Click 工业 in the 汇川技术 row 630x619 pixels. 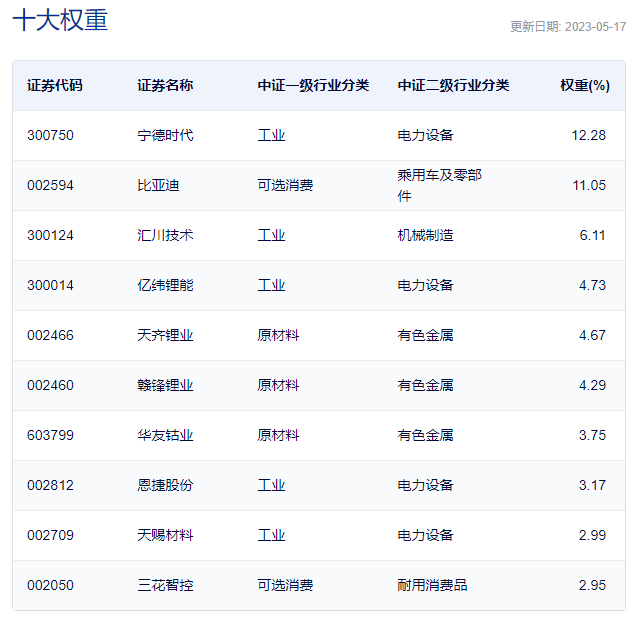[x=271, y=235]
